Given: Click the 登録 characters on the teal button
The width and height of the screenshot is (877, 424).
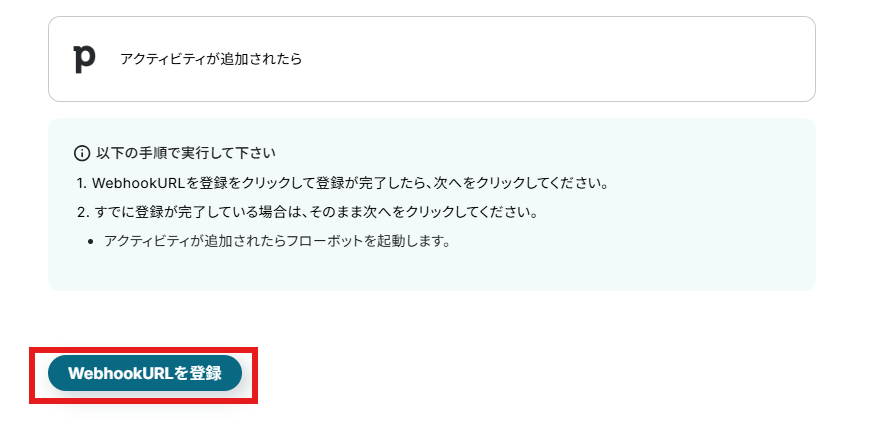Looking at the screenshot, I should click(x=206, y=373).
